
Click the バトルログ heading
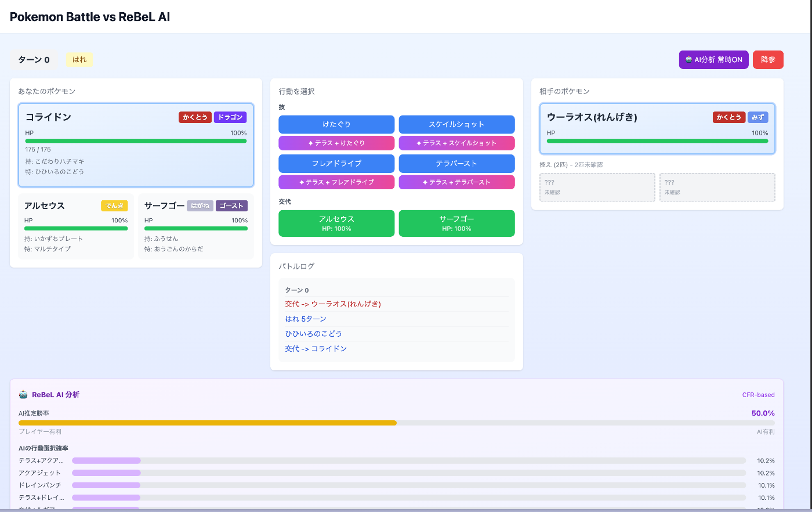[296, 266]
